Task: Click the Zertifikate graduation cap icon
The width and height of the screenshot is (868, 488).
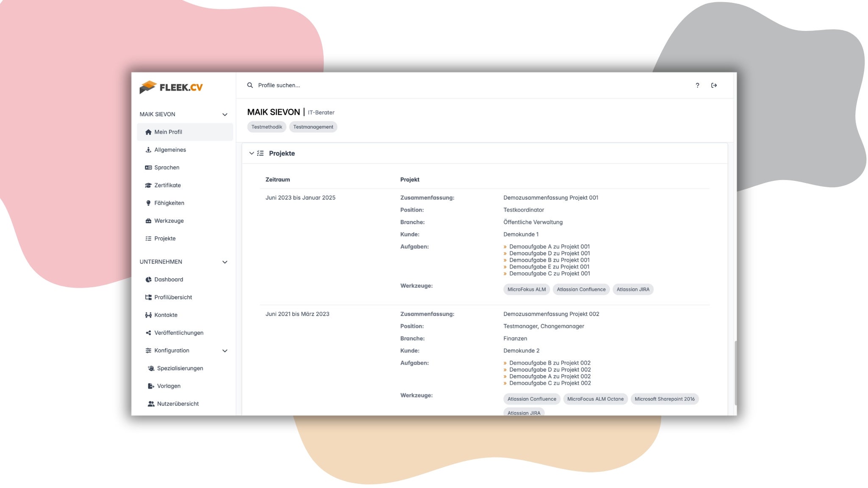Action: click(148, 186)
